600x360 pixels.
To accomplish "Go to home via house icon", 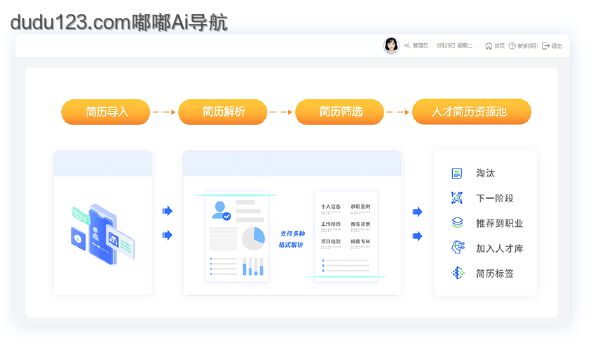I will tap(489, 46).
